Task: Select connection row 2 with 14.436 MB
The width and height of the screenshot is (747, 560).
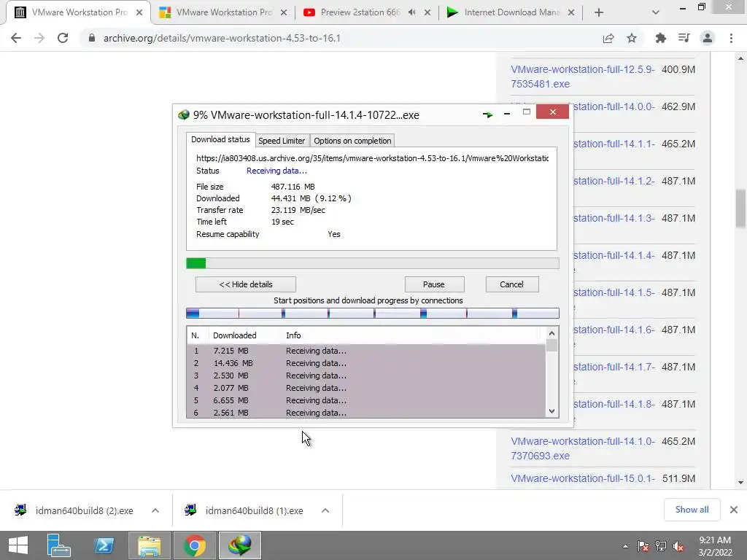Action: click(366, 363)
